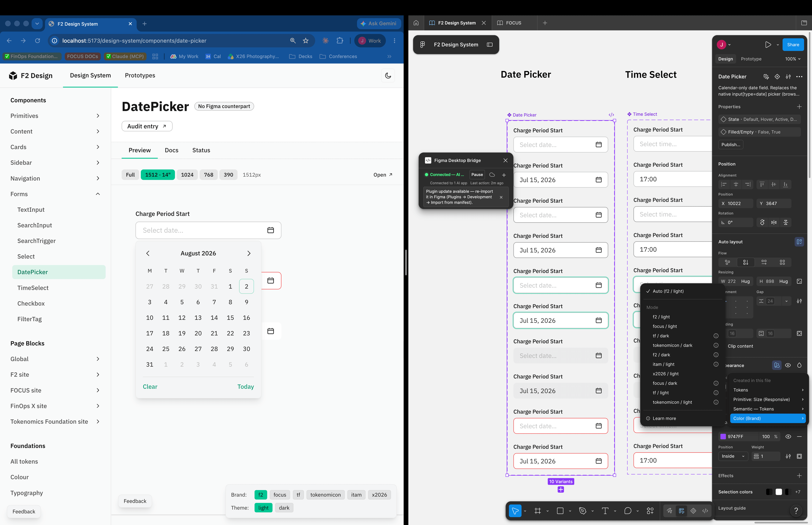Switch to Dev Mode in Figma toolbar
812x525 pixels.
coord(705,511)
